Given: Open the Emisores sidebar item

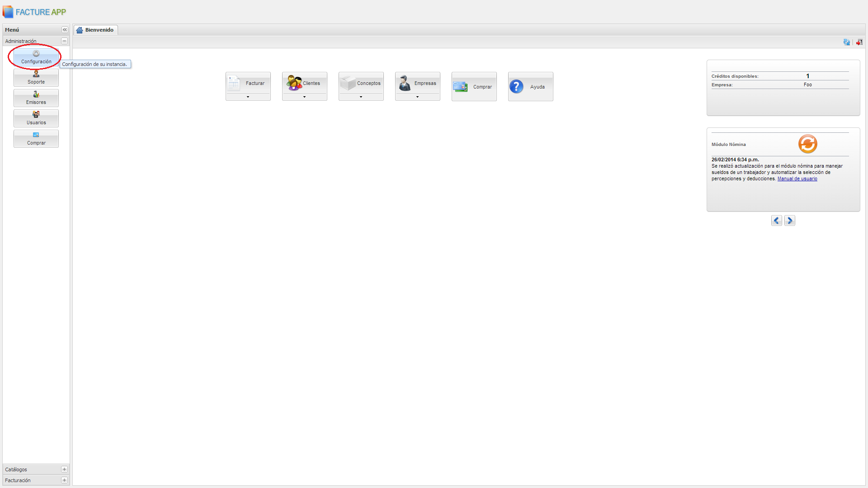Looking at the screenshot, I should pos(36,98).
